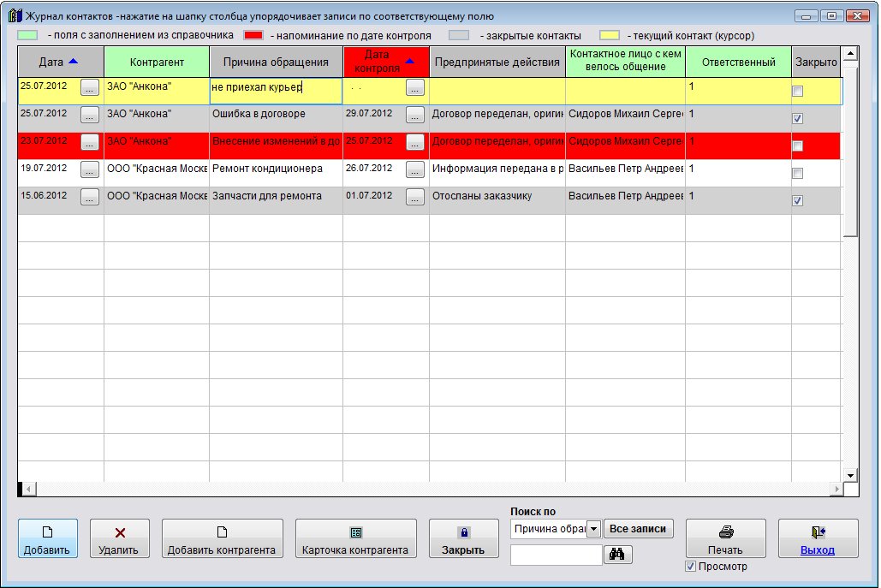This screenshot has height=588, width=881.
Task: Open the Counterparty card button
Action: click(355, 538)
